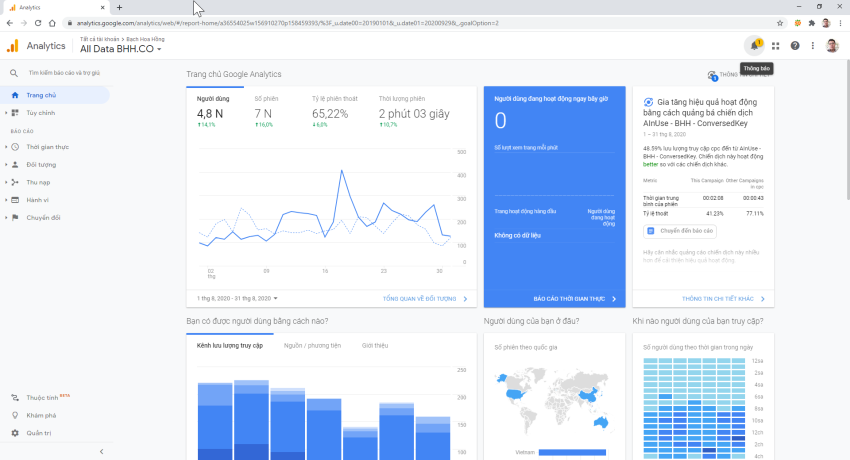850x460 pixels.
Task: Close the Analytics browser tab
Action: pyautogui.click(x=102, y=8)
